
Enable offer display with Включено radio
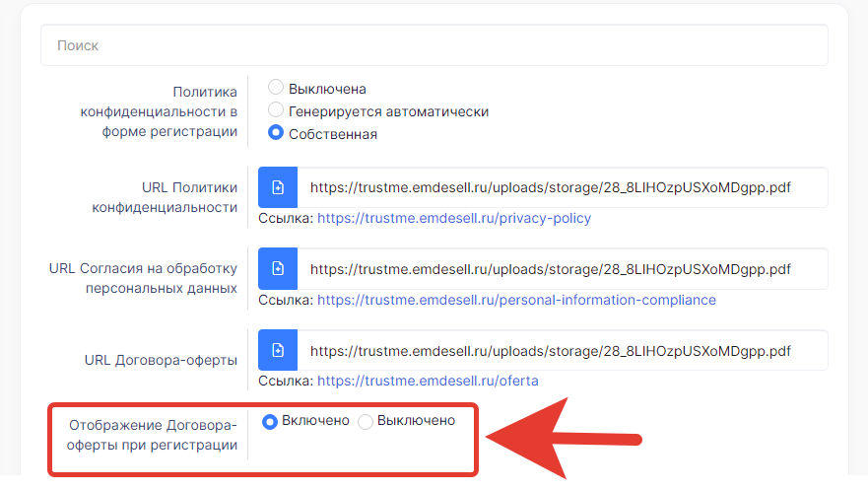(x=269, y=421)
